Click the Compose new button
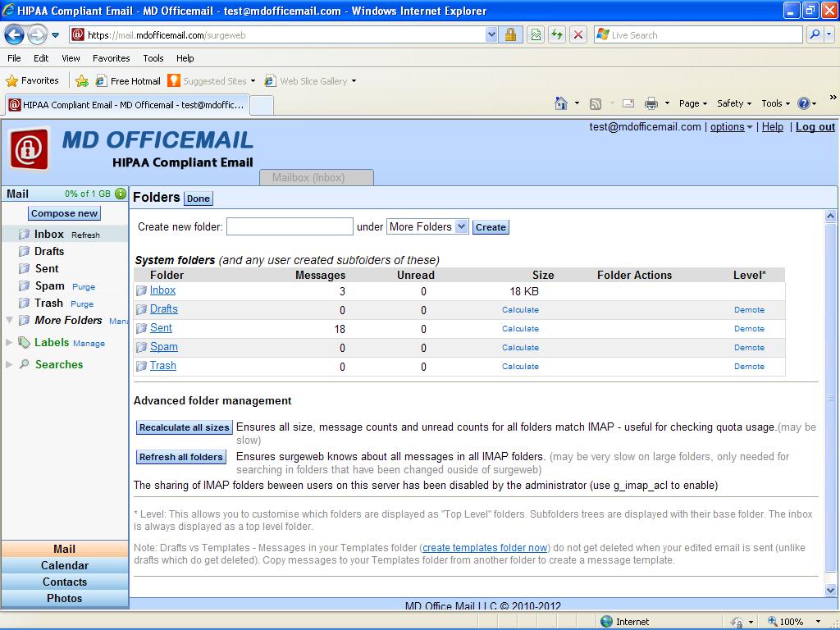Screen dimensions: 840x630 (65, 213)
